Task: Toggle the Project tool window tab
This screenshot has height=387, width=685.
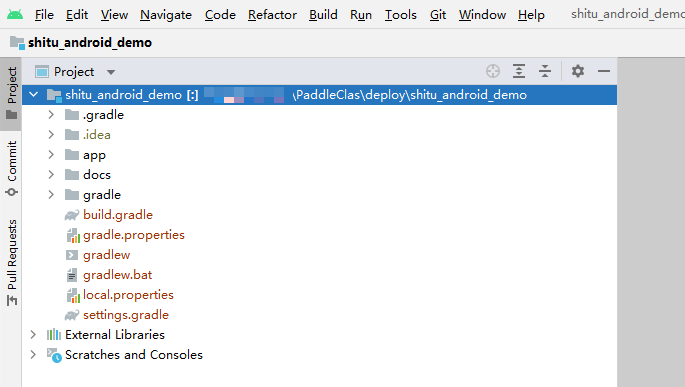Action: click(11, 93)
